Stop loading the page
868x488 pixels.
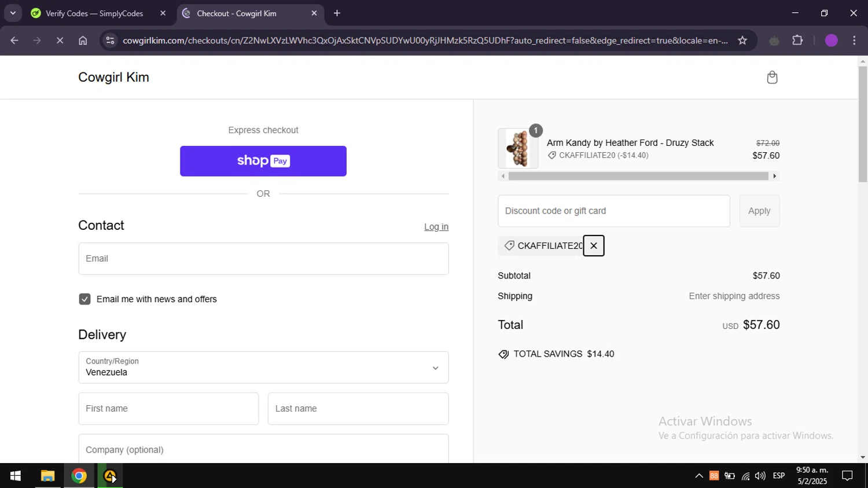[x=60, y=41]
